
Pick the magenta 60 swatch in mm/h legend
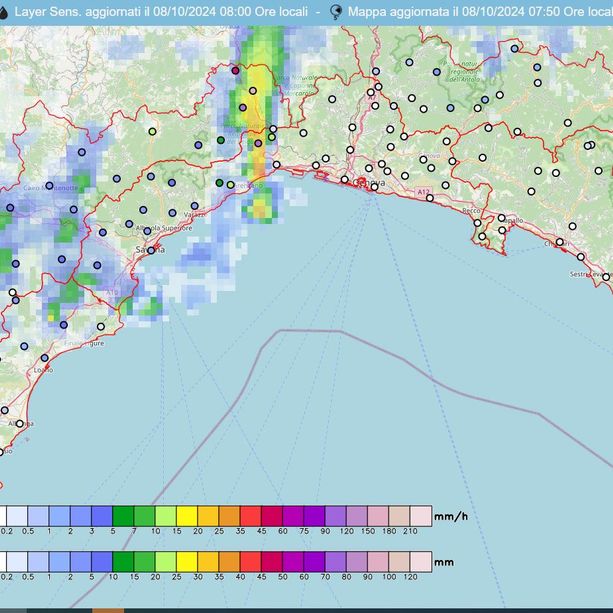click(293, 516)
